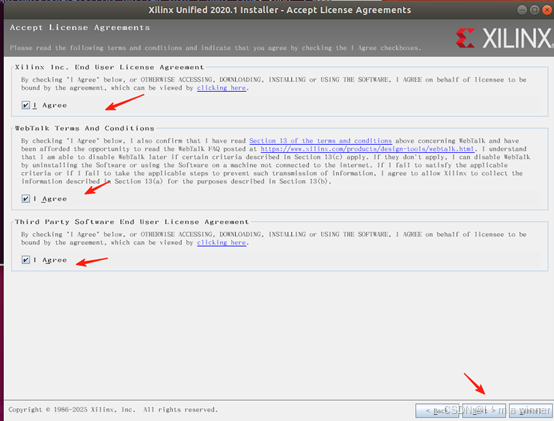Open Section 13 of the terms and conditions link
Image resolution: width=554 pixels, height=421 pixels.
click(x=320, y=141)
